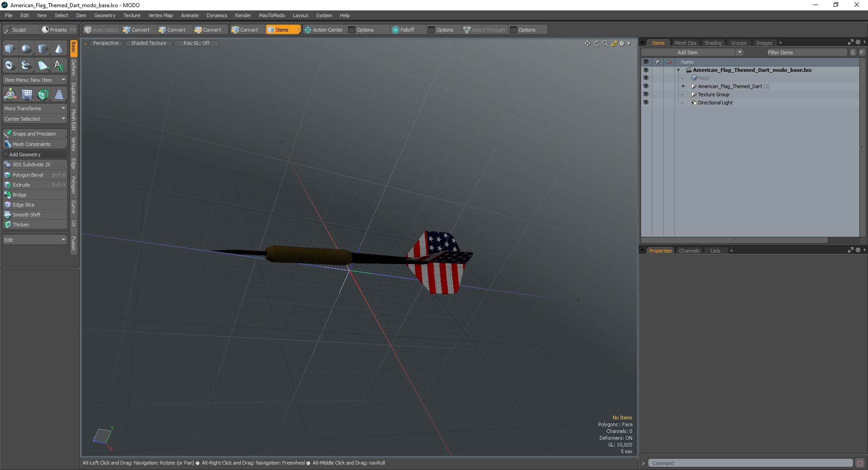Click Shaded Texture display mode
The height and width of the screenshot is (470, 868).
[x=149, y=43]
